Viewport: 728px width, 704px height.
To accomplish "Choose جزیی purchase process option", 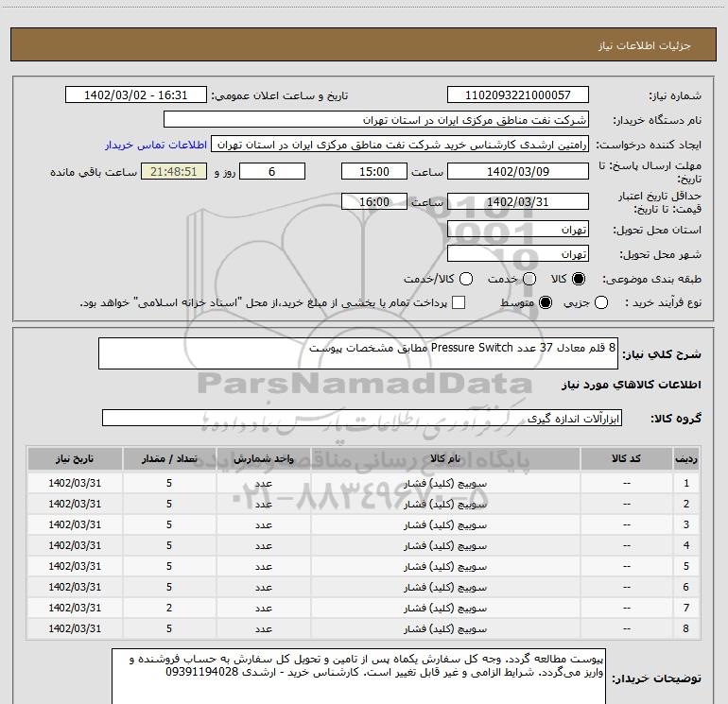I will coord(600,302).
